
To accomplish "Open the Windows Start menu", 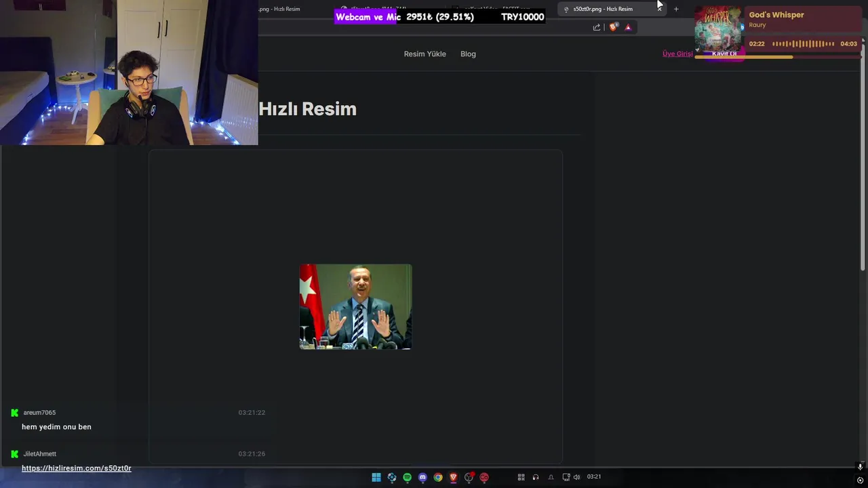I will [x=376, y=477].
